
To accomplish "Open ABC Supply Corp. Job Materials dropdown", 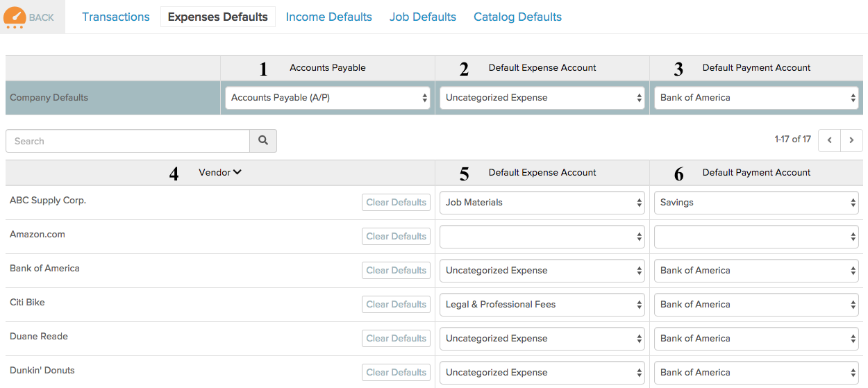I will click(542, 203).
